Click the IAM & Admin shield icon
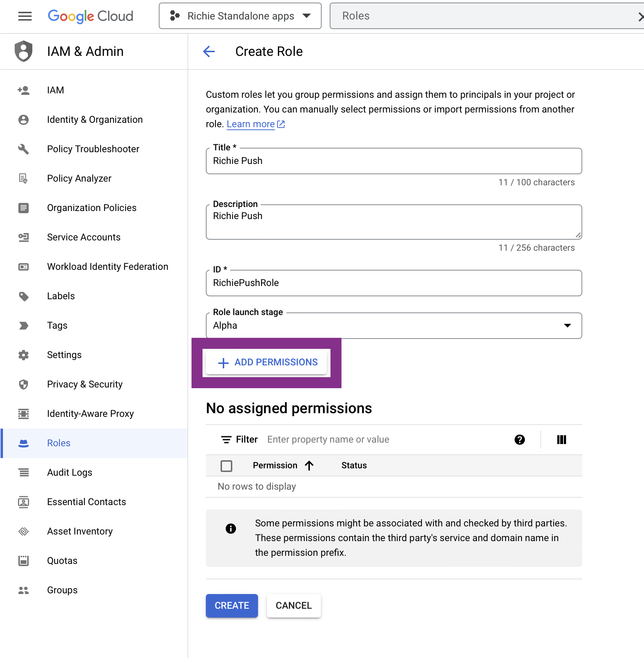644x658 pixels. (24, 51)
